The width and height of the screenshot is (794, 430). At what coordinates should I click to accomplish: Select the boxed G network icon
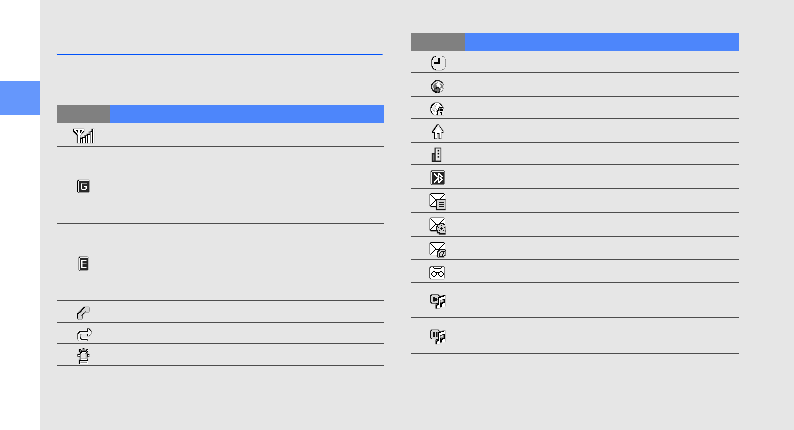[x=83, y=186]
